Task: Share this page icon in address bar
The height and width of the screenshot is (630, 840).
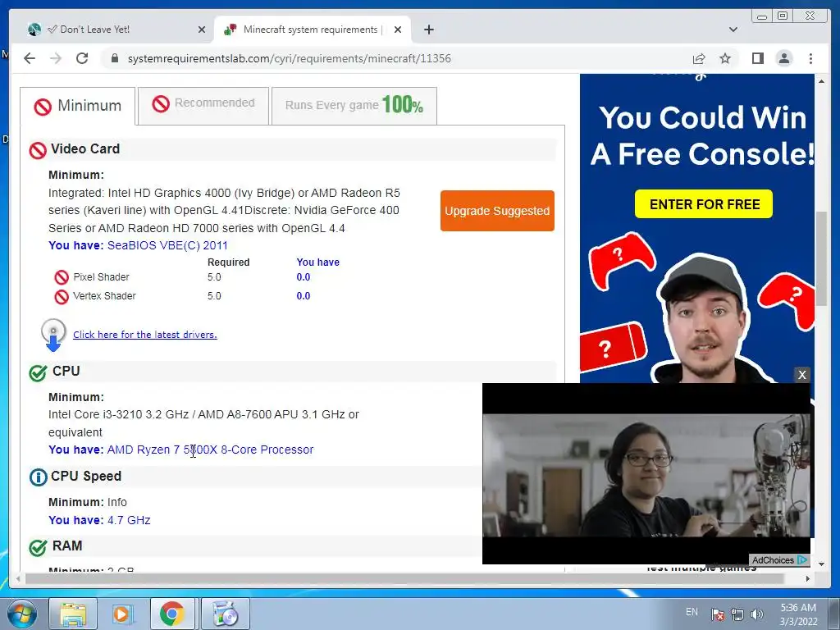Action: [699, 58]
